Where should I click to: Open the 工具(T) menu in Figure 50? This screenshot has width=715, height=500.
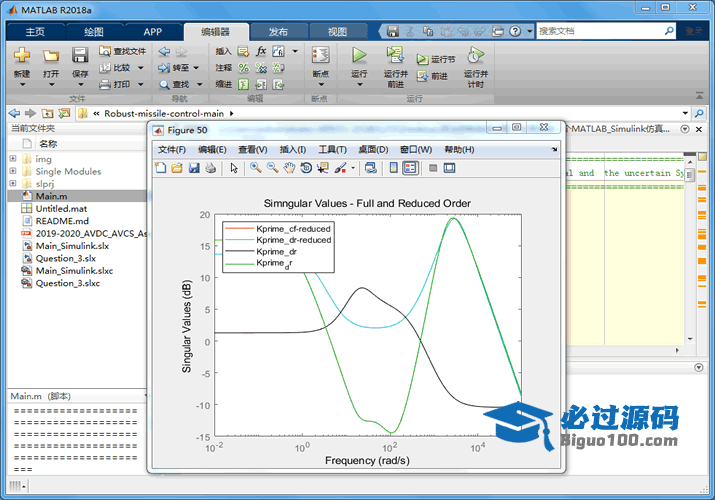pyautogui.click(x=332, y=149)
